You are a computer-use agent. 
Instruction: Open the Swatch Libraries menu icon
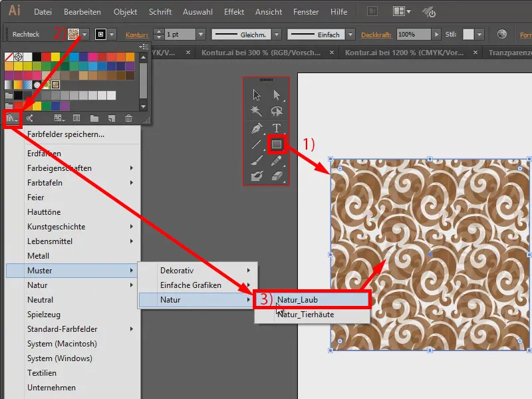(12, 118)
